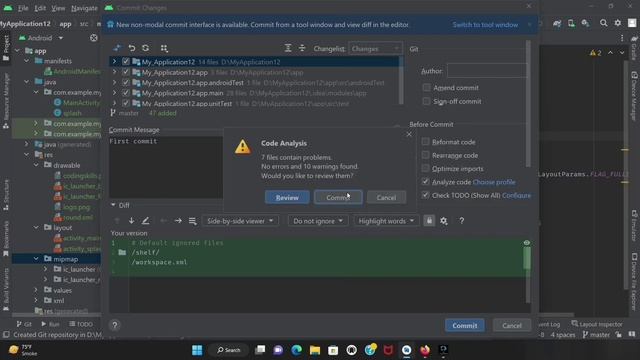Click Windows Start button on taskbar
640x360 pixels.
click(197, 350)
